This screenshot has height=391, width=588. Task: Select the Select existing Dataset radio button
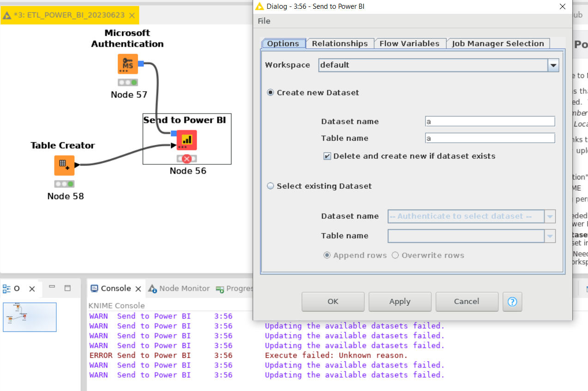[x=271, y=186]
